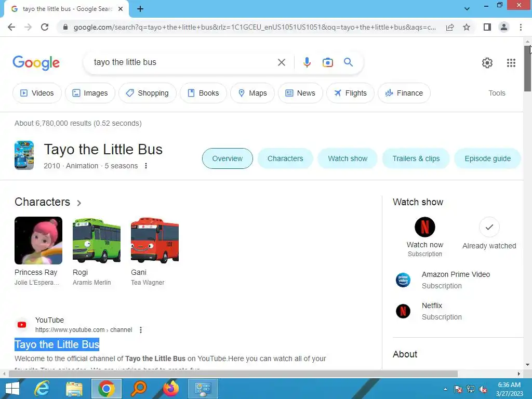This screenshot has width=532, height=399.
Task: Click Netflix Watch now button
Action: tap(425, 237)
